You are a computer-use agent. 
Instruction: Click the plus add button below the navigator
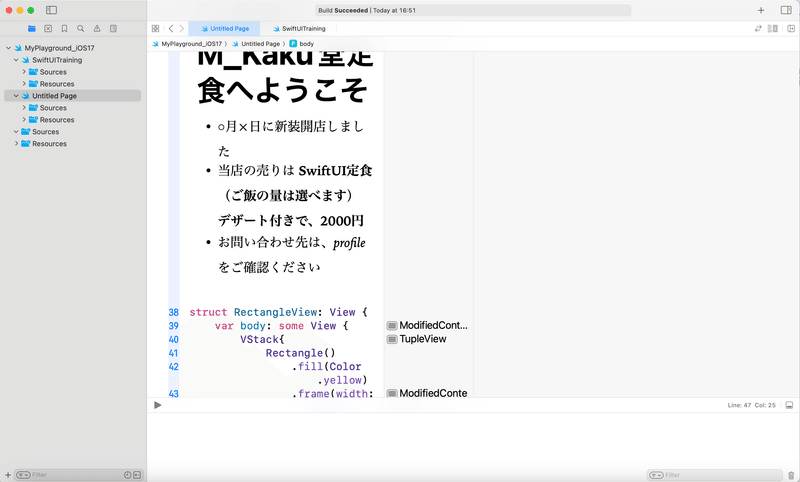pyautogui.click(x=8, y=475)
